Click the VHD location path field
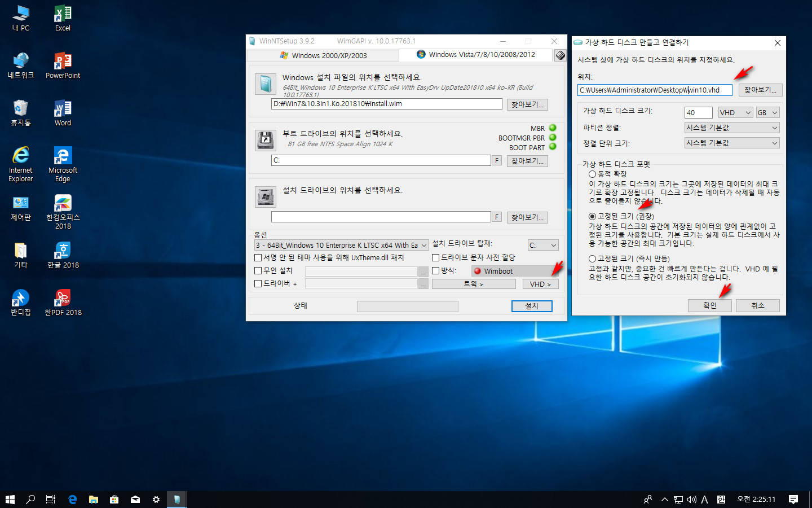The height and width of the screenshot is (508, 812). coord(655,90)
